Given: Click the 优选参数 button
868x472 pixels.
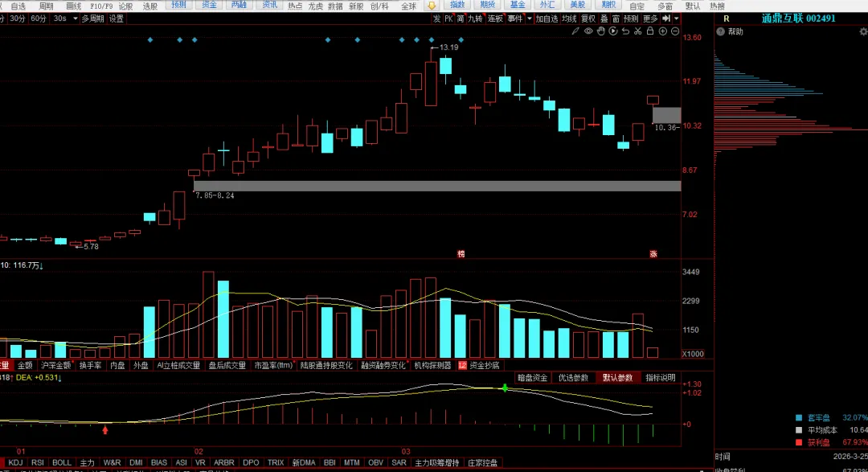Looking at the screenshot, I should 573,378.
